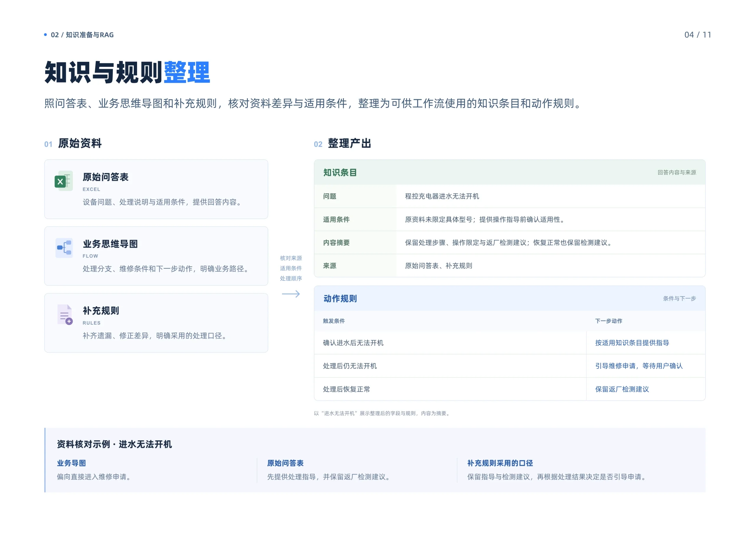Click the 资料核对示例 · 进水无法开机 heading
This screenshot has height=535, width=756.
point(114,444)
